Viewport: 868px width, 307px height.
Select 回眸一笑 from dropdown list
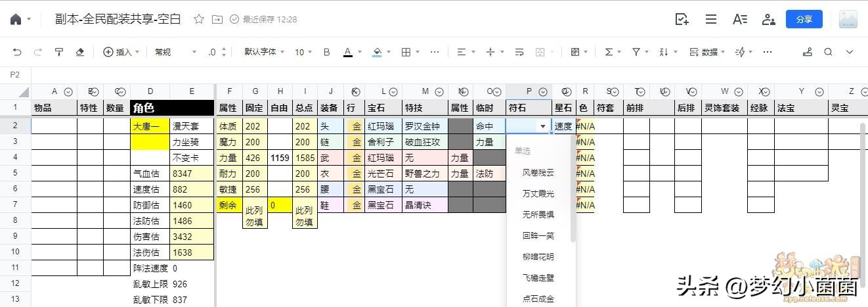pos(538,236)
